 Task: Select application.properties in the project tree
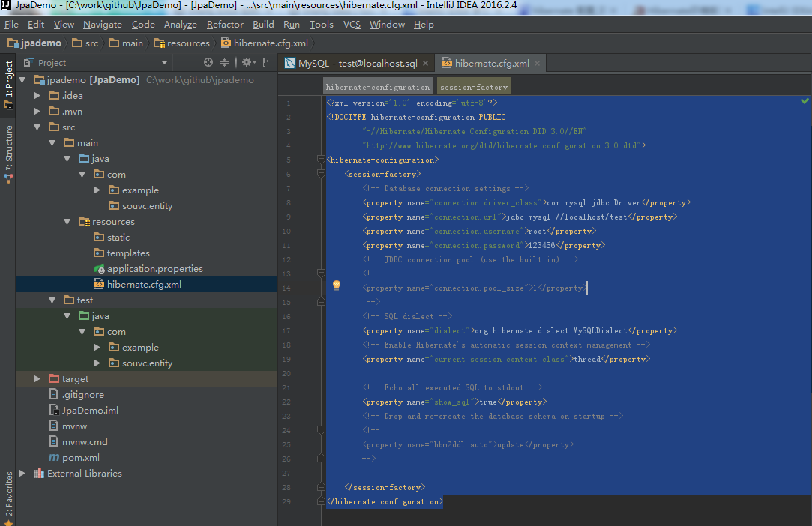point(154,269)
